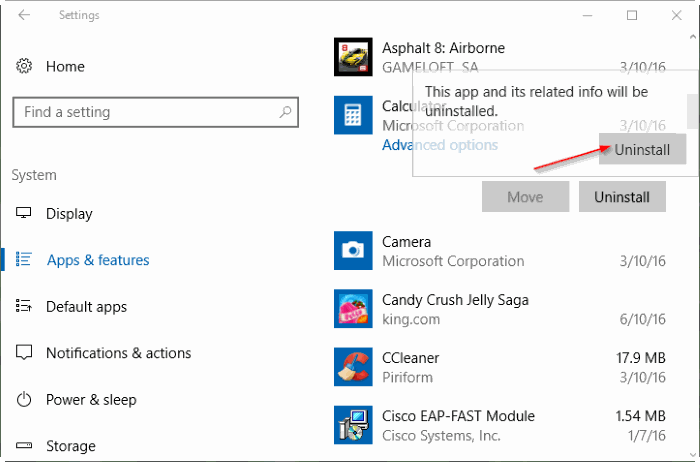Screen dimensions: 700x462
Task: Select the Camera app name
Action: [406, 242]
